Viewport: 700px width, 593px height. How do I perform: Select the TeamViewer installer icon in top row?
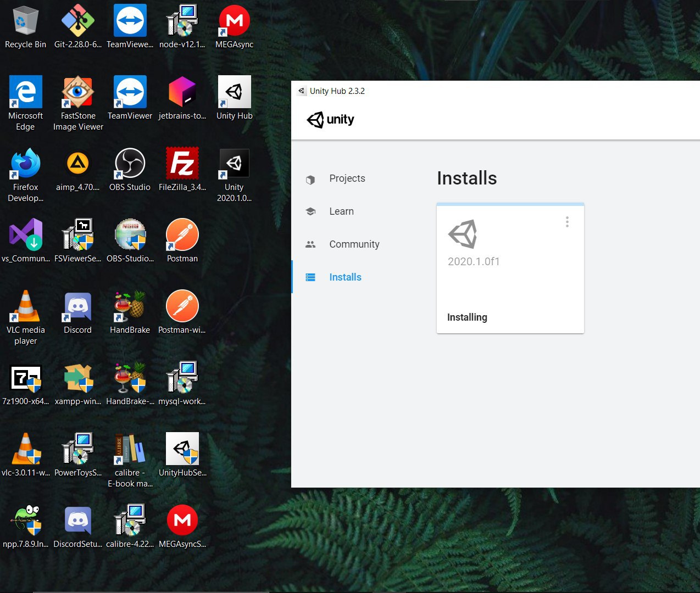click(x=130, y=26)
